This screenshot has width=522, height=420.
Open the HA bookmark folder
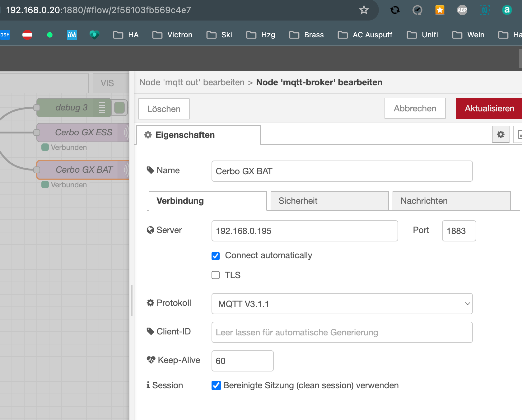tap(126, 35)
